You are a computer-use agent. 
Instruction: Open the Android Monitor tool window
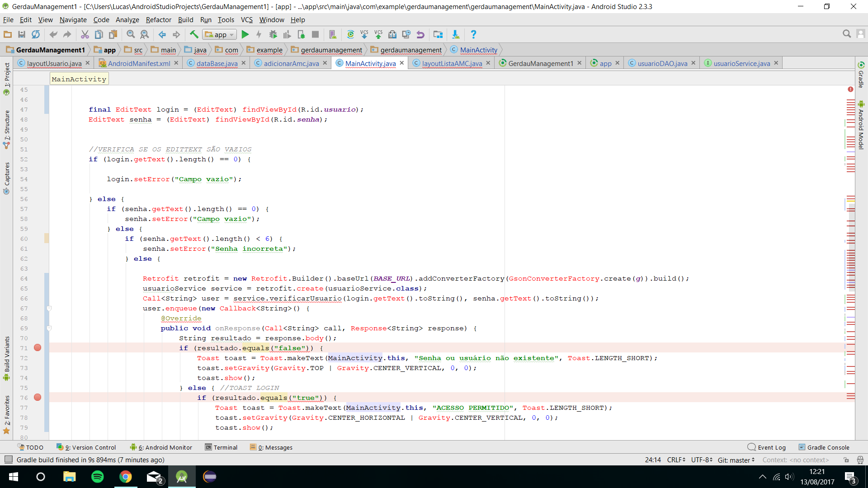click(x=161, y=447)
